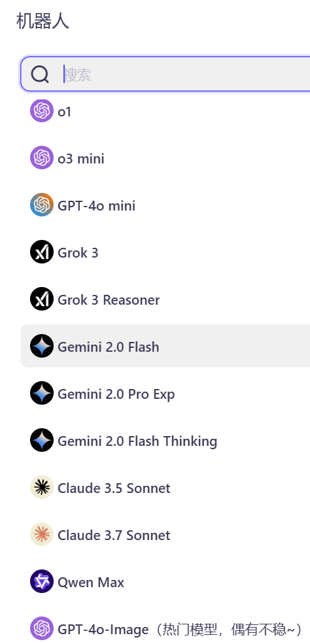Open GPT-4o-Image 热门模型 entry
The width and height of the screenshot is (310, 644).
165,628
